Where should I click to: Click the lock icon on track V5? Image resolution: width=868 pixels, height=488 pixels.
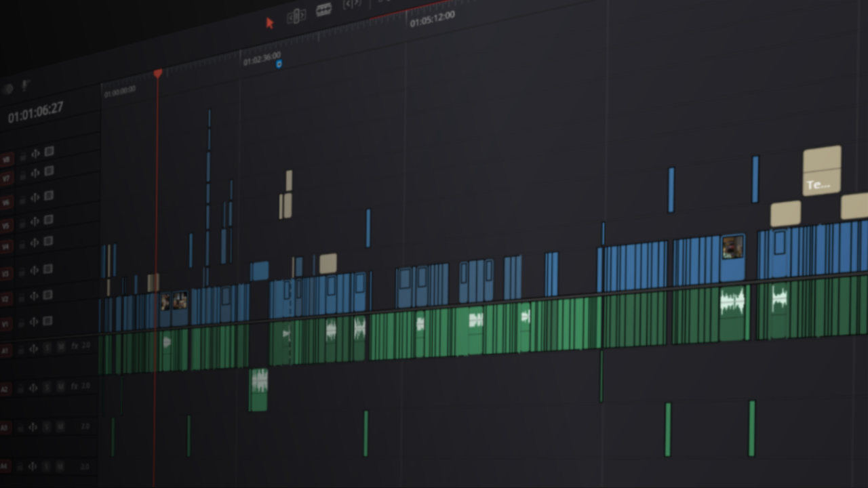tap(24, 223)
